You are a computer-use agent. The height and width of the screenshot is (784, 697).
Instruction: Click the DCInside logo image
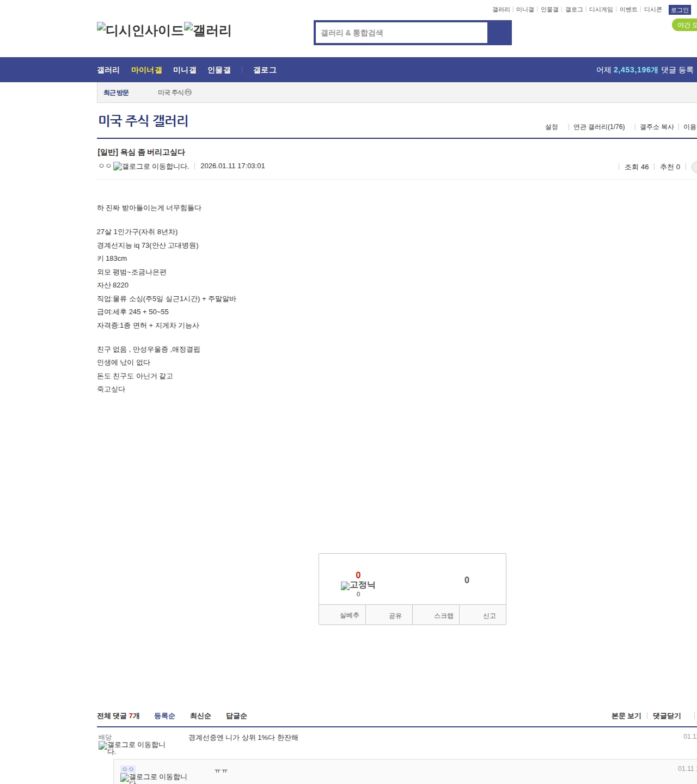tap(140, 30)
